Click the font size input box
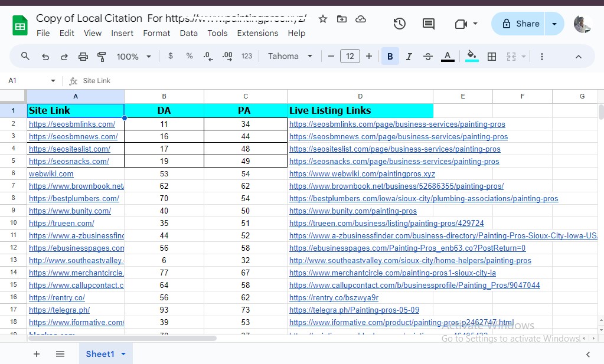This screenshot has width=604, height=364. [350, 57]
